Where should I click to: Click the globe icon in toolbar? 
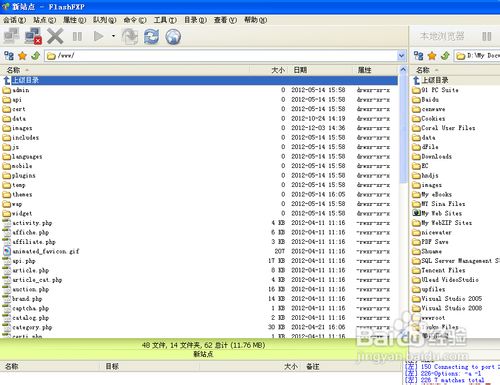(x=173, y=37)
